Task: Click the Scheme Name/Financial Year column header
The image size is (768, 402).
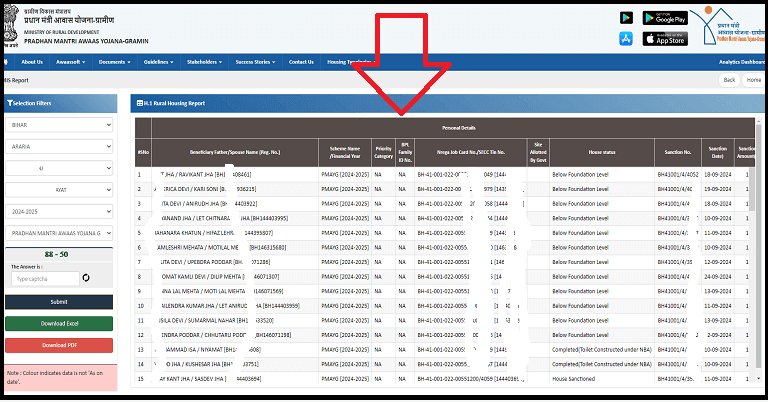Action: (345, 152)
